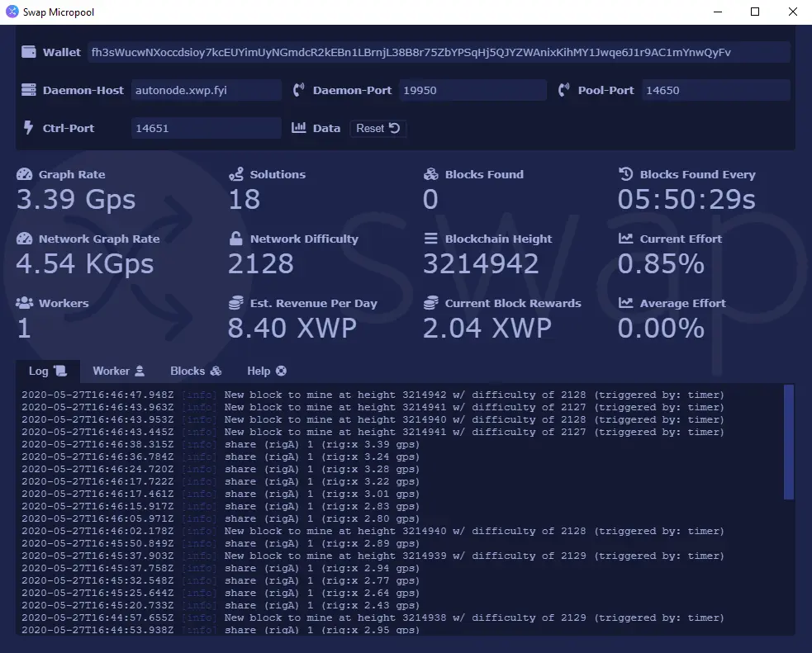Click the wallet icon beside Wallet label

pyautogui.click(x=29, y=52)
